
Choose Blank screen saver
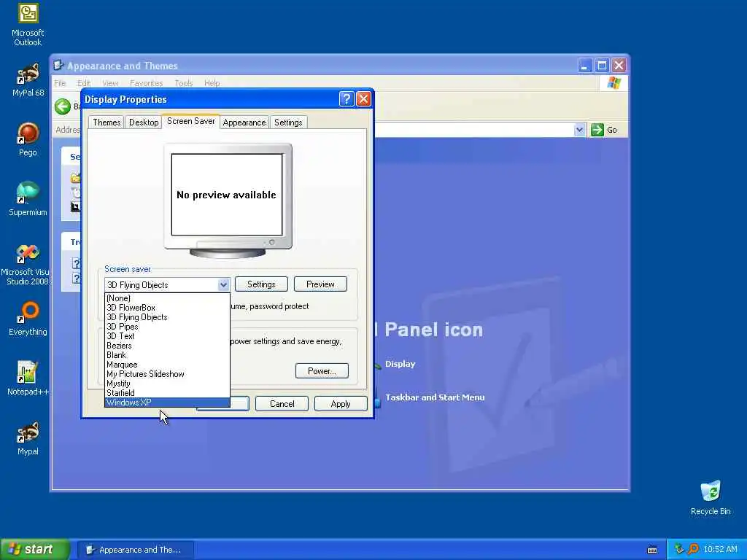[x=167, y=355]
